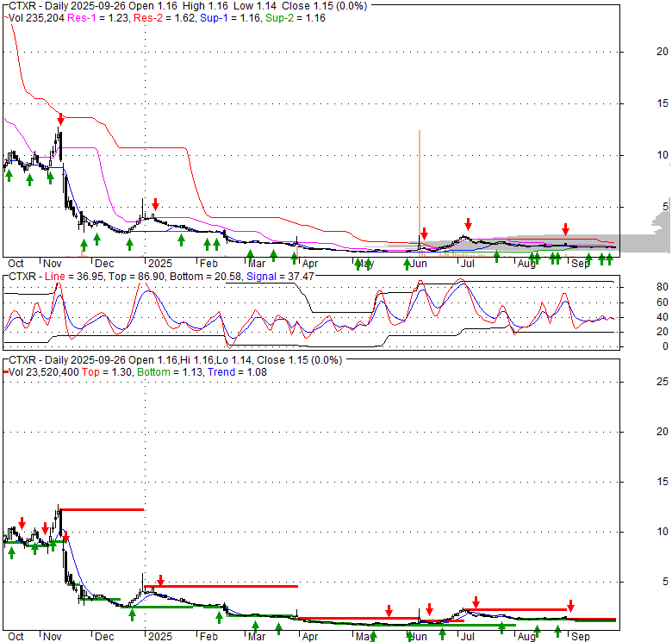Select the red arrow above the 2025 resistance line in the lower chart
Viewport: 672px width, 642px height.
[161, 580]
